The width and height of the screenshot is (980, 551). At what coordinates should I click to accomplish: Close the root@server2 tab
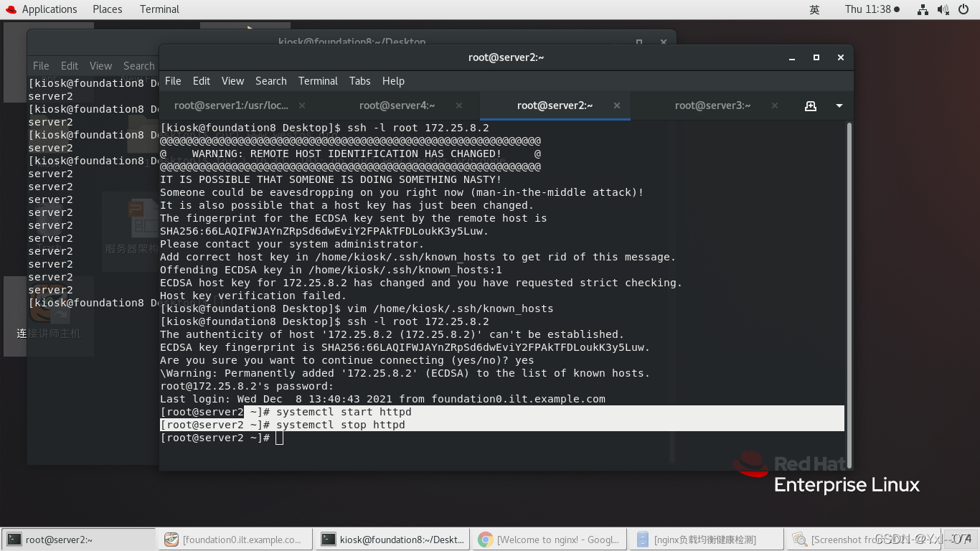pos(617,105)
